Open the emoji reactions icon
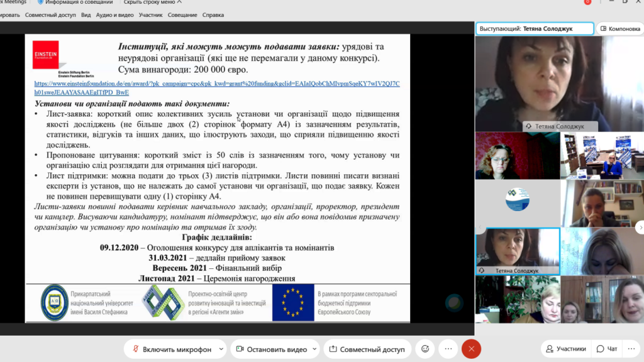The height and width of the screenshot is (362, 644). [425, 349]
